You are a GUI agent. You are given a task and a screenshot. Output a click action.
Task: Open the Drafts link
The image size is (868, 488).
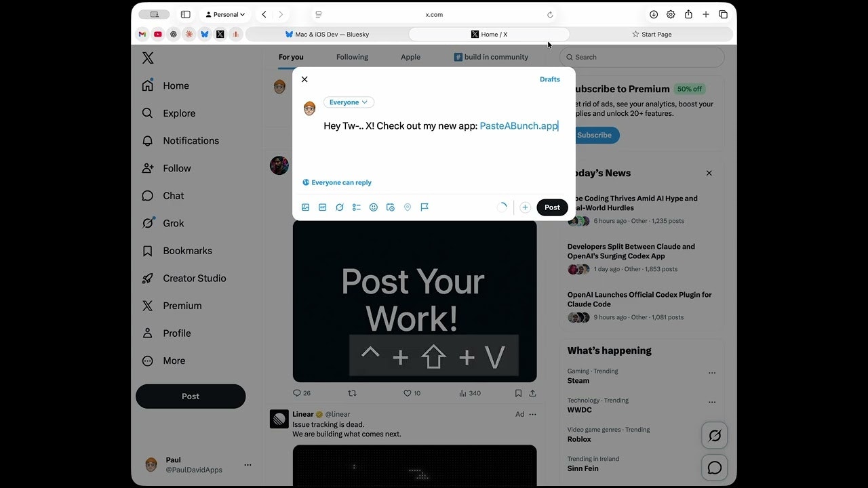pos(549,79)
